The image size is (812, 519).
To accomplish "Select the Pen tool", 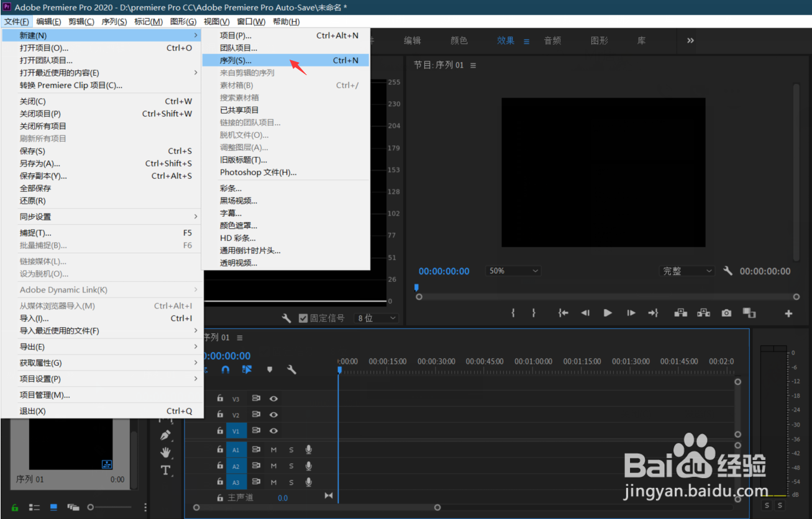I will (165, 435).
